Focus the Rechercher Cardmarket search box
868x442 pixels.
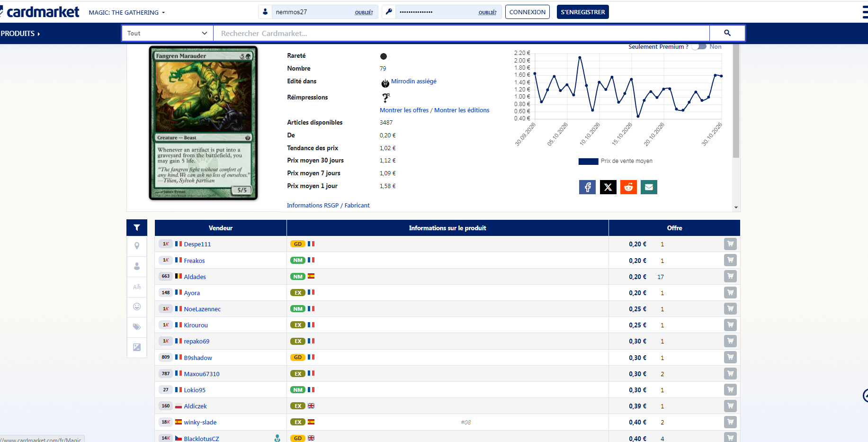click(x=461, y=33)
